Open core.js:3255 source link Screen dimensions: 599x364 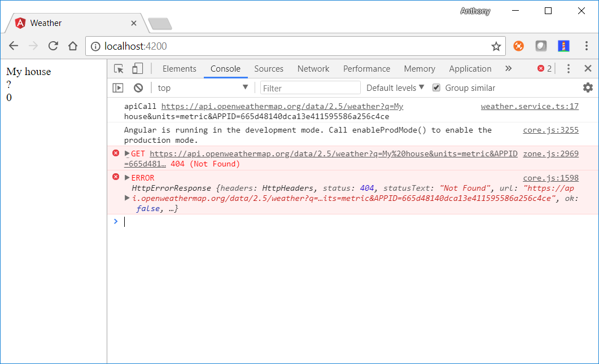point(550,130)
